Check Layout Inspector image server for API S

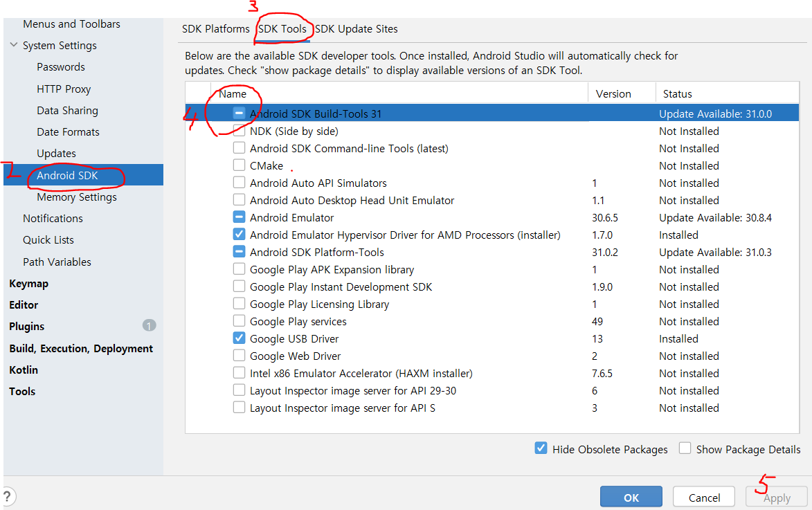pyautogui.click(x=239, y=408)
